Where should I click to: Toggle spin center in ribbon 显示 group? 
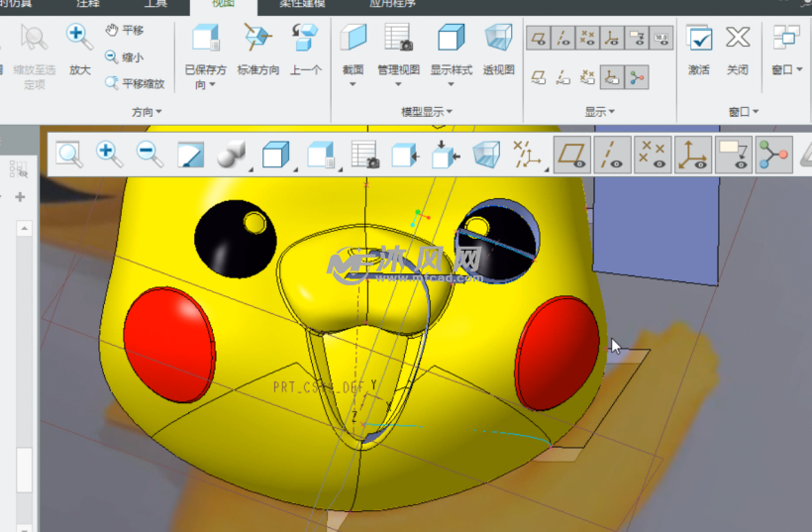coord(637,77)
